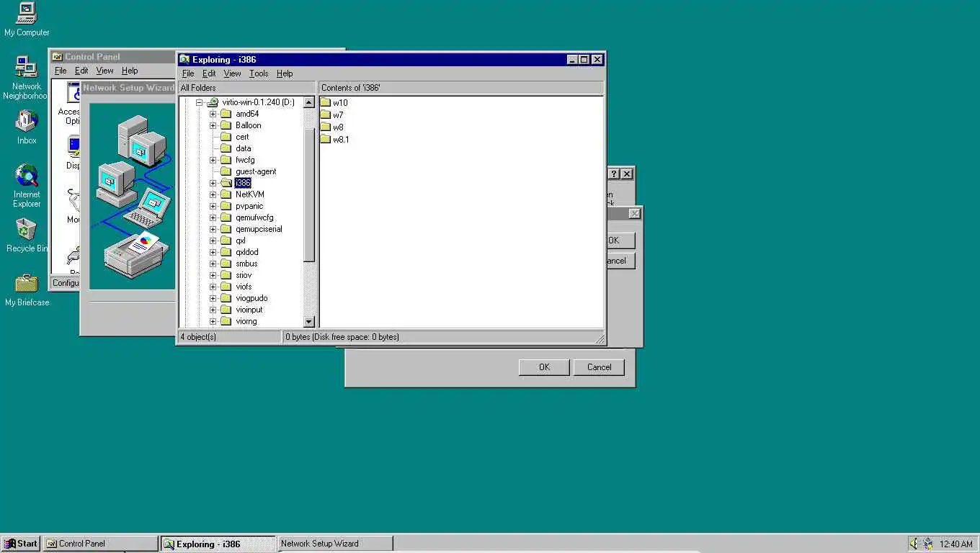The width and height of the screenshot is (980, 553).
Task: Click the virtio-win CD drive icon
Action: pos(213,102)
